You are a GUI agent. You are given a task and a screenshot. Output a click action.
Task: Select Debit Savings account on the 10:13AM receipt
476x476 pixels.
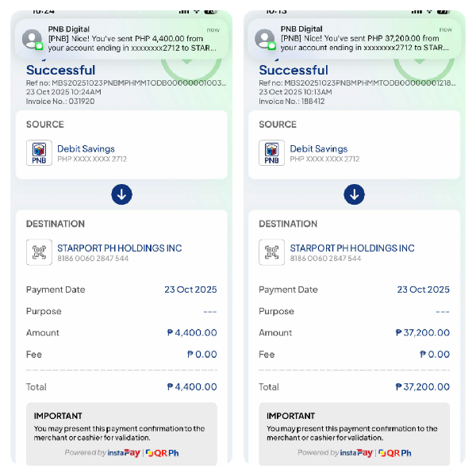[319, 149]
